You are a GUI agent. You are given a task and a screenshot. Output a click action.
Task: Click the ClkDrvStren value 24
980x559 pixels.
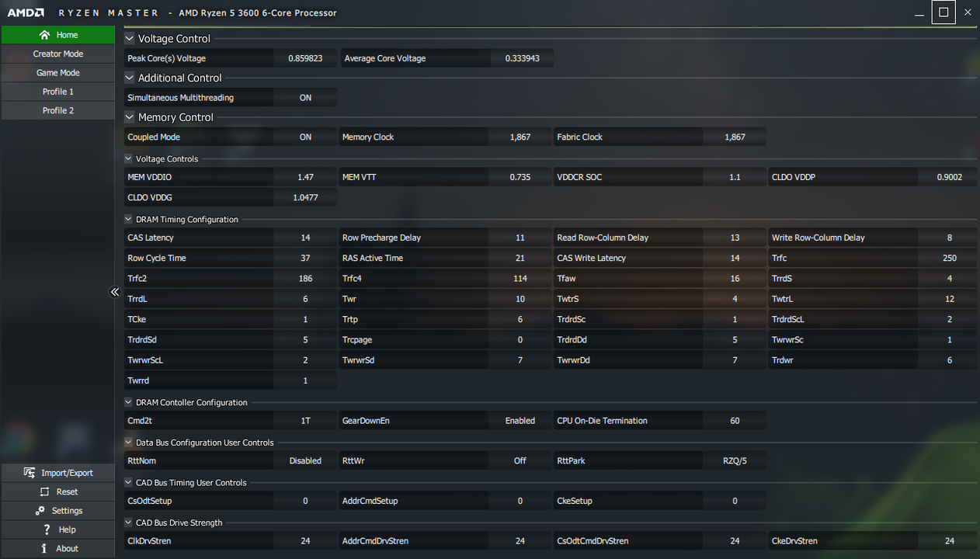click(x=305, y=541)
